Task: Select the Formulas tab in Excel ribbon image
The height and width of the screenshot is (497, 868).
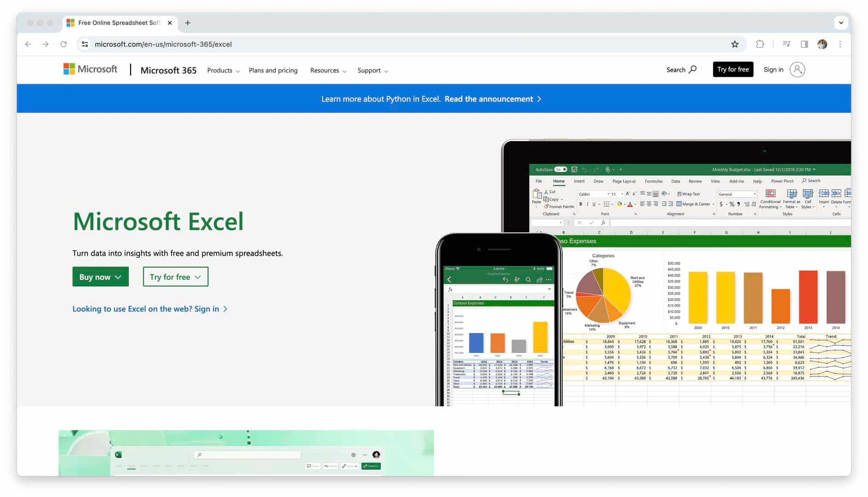Action: point(653,181)
